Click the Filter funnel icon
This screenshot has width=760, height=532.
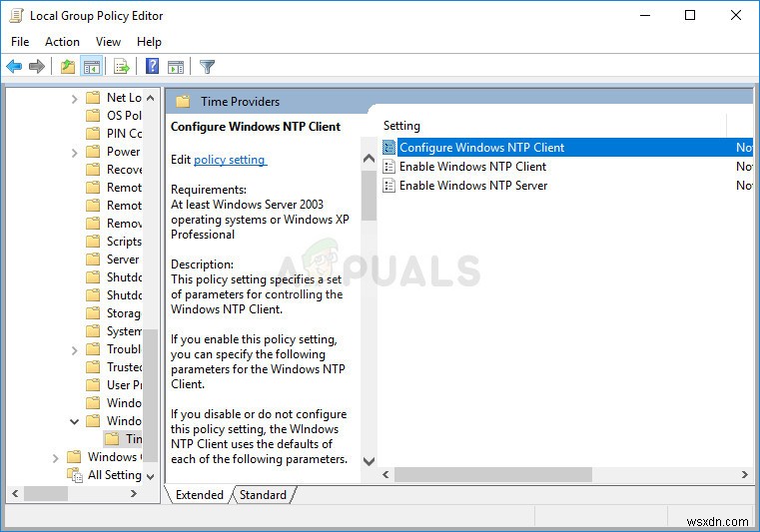click(207, 67)
